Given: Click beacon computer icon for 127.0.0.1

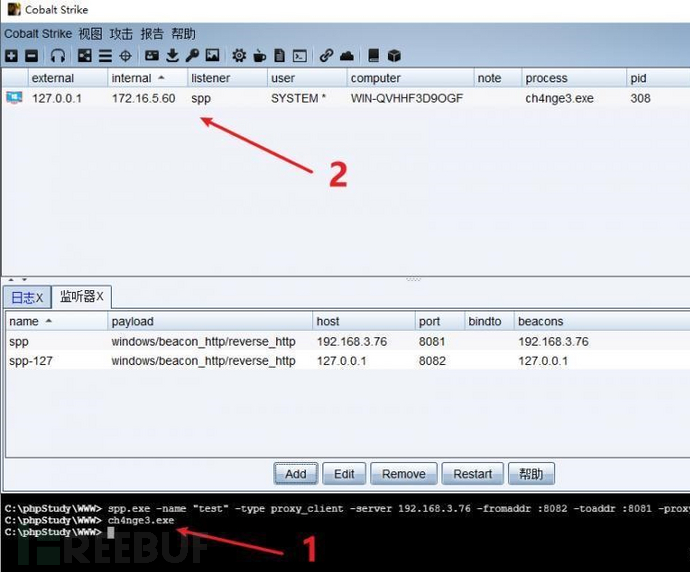Looking at the screenshot, I should [14, 98].
